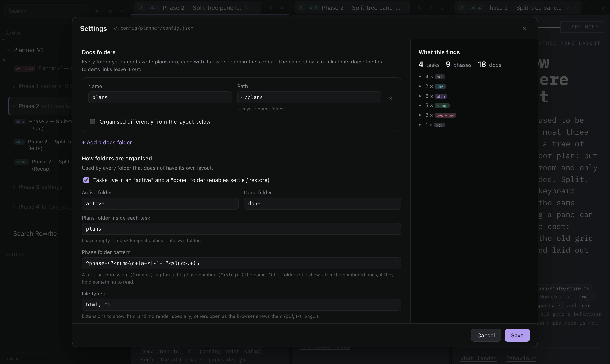Click the File types field 'html, md'
The width and height of the screenshot is (610, 364).
click(241, 305)
